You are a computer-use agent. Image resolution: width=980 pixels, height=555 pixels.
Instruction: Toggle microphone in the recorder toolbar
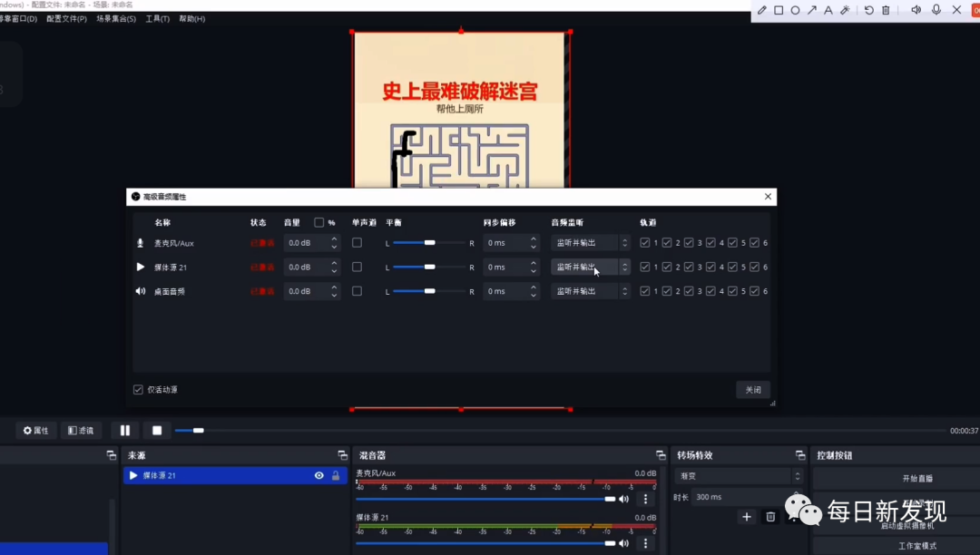coord(936,10)
